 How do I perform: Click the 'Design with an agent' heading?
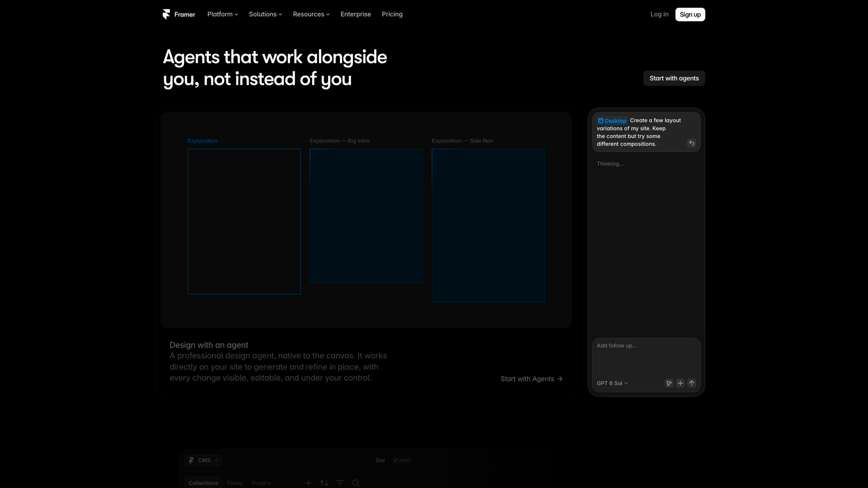point(209,345)
